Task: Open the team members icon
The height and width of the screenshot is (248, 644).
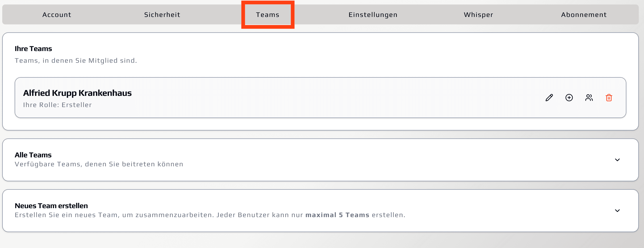Action: [589, 98]
